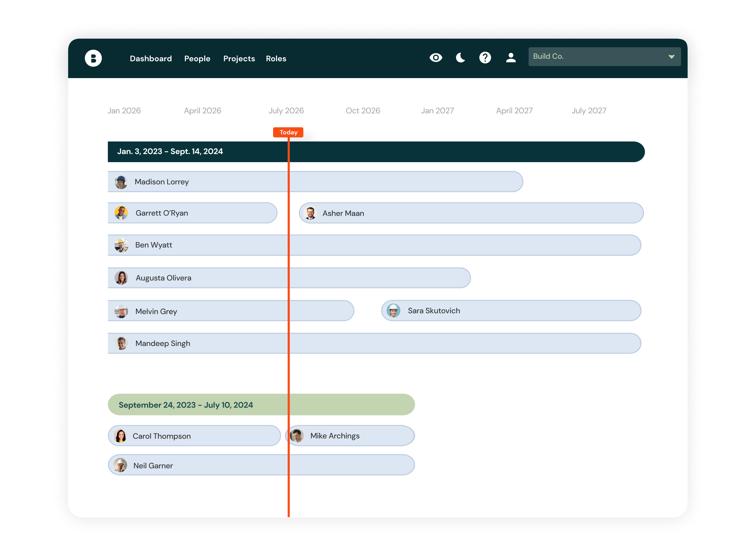
Task: Click the orange Today marker
Action: [x=288, y=132]
